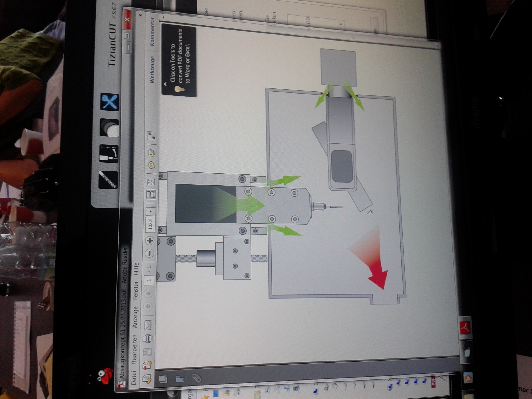Collapse the Tools conversion tip with its chevron

165,84
